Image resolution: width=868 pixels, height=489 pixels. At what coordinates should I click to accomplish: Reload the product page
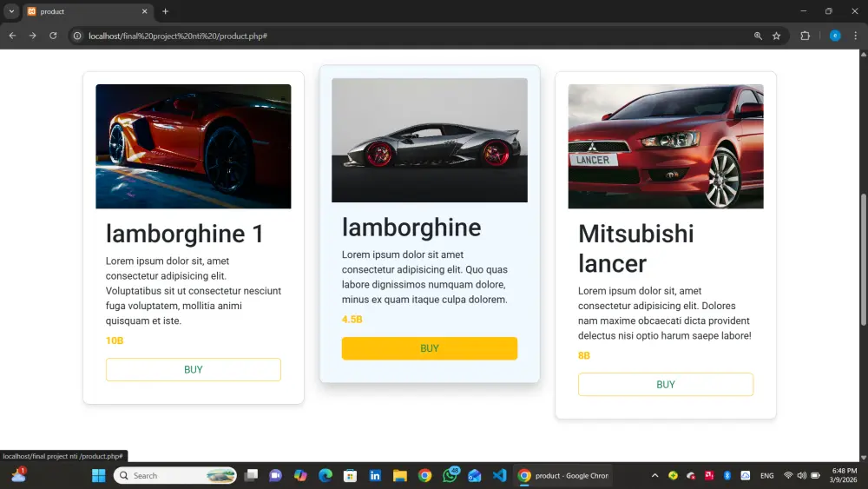coord(53,36)
